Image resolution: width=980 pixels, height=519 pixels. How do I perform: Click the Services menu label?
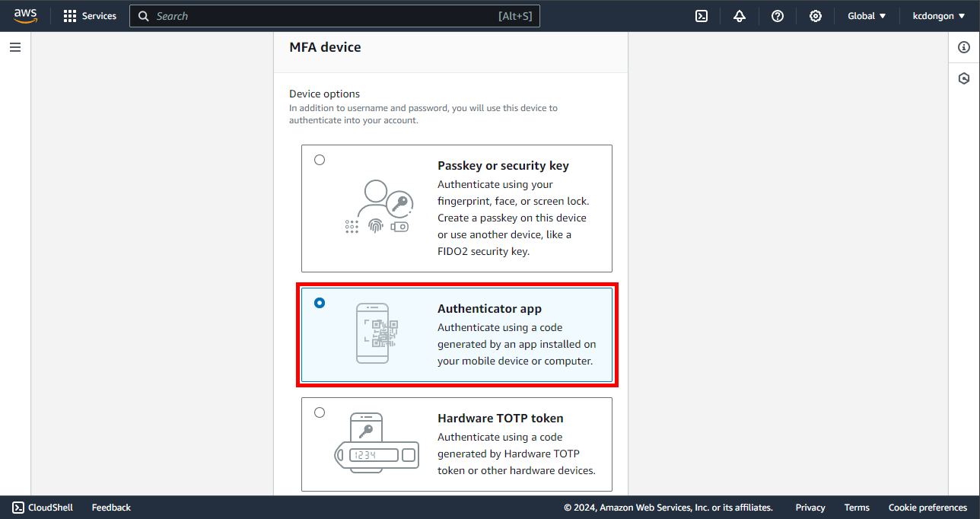coord(99,16)
